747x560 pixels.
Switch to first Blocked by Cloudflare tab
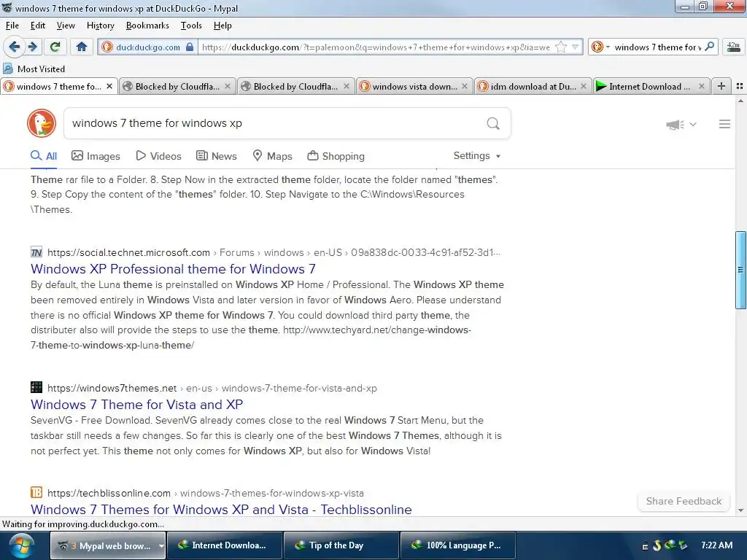tap(177, 86)
